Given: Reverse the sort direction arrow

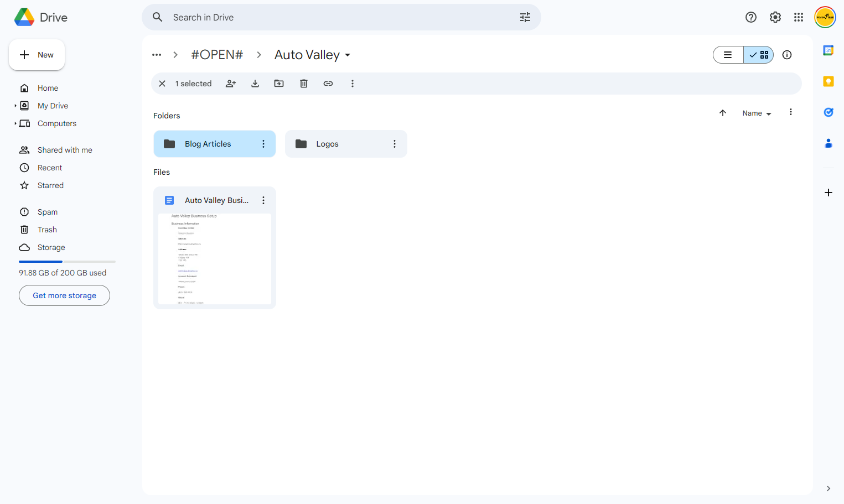Looking at the screenshot, I should click(723, 113).
